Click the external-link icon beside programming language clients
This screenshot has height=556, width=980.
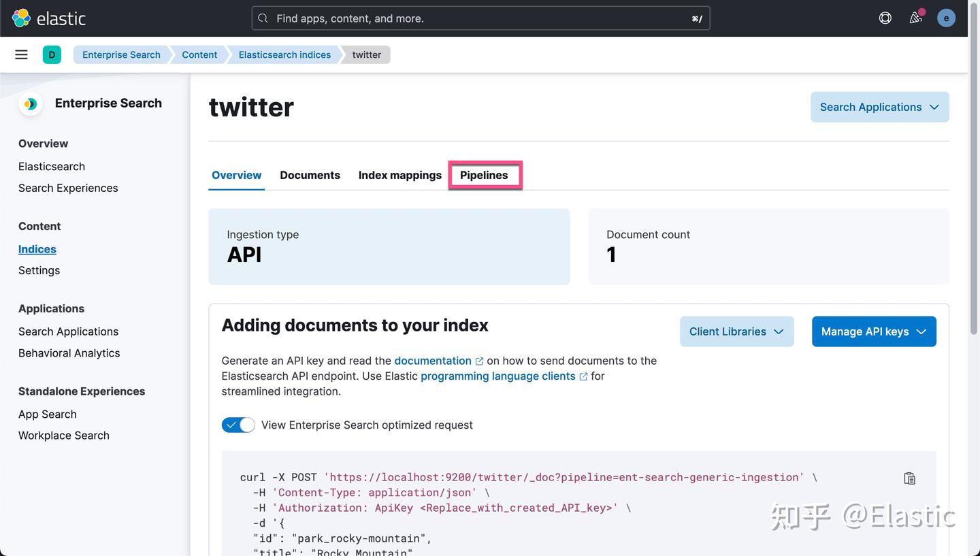583,376
